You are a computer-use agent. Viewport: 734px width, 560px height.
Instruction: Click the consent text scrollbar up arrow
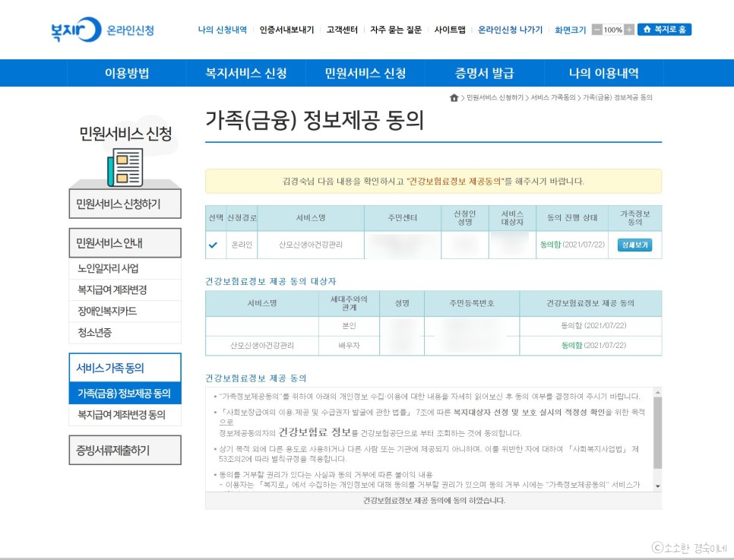coord(658,392)
